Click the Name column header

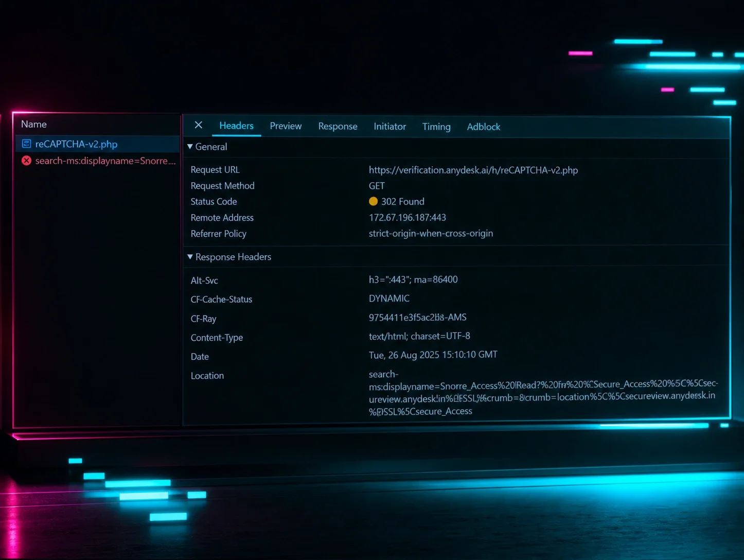tap(34, 124)
